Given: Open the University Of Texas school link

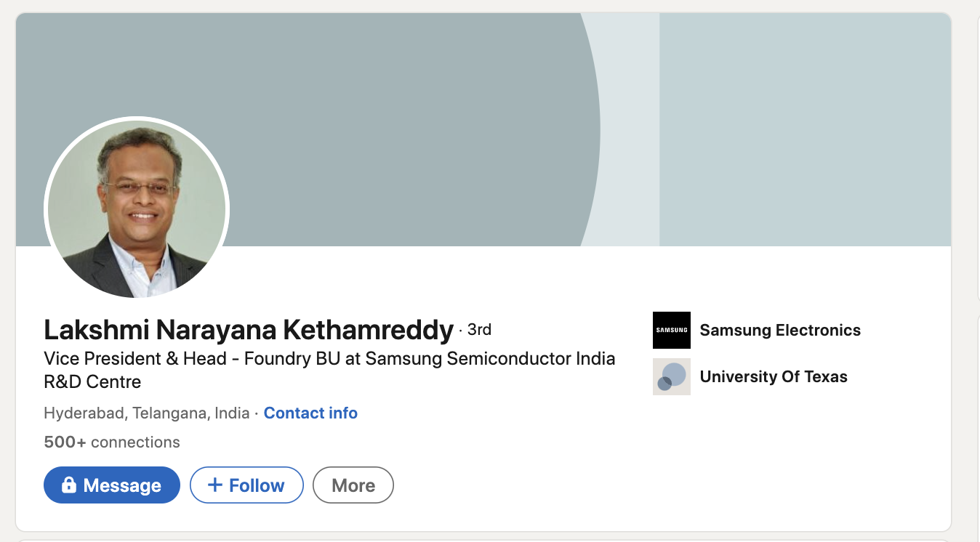Looking at the screenshot, I should coord(774,376).
